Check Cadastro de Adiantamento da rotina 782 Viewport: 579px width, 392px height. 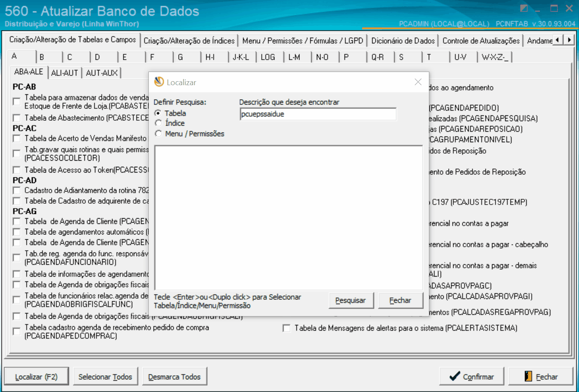pyautogui.click(x=17, y=191)
